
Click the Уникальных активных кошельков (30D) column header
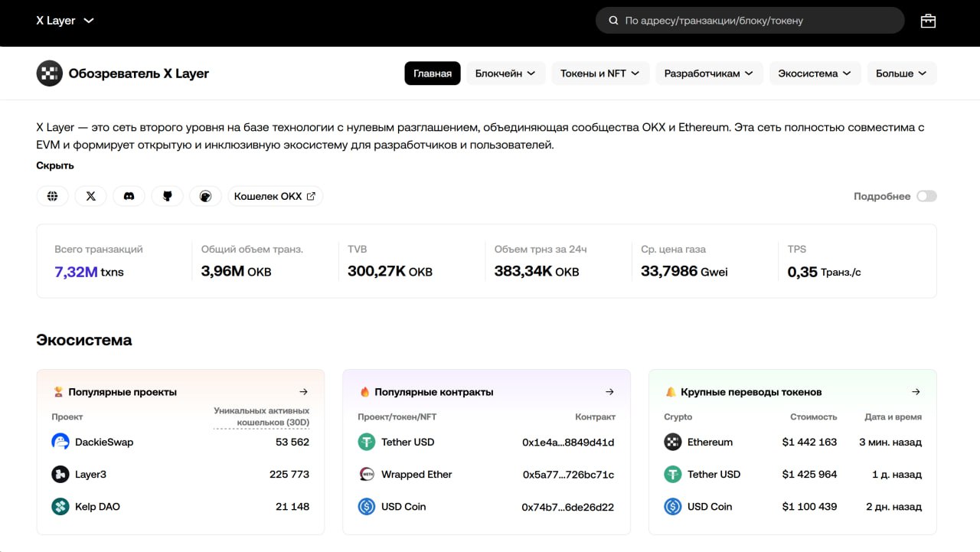(262, 416)
